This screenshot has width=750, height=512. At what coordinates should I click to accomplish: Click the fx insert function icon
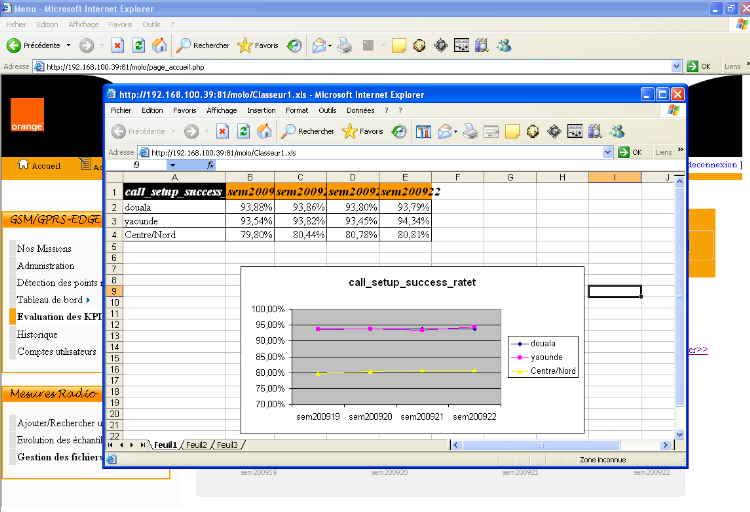210,164
